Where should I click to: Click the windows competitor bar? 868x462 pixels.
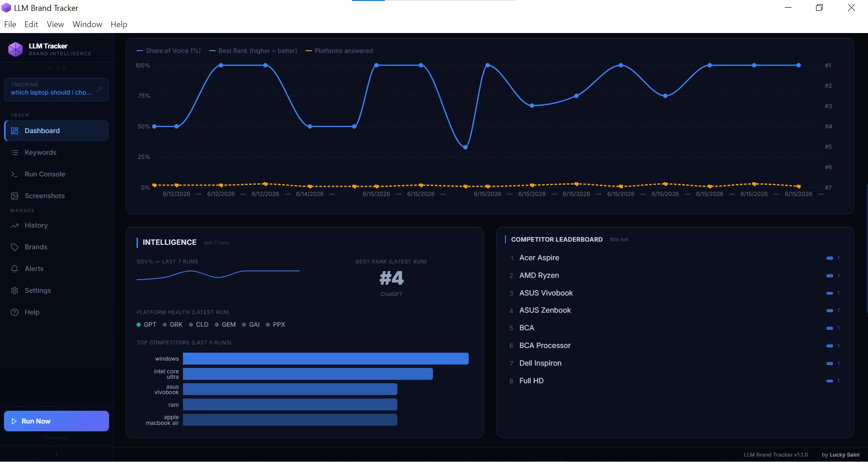[326, 359]
